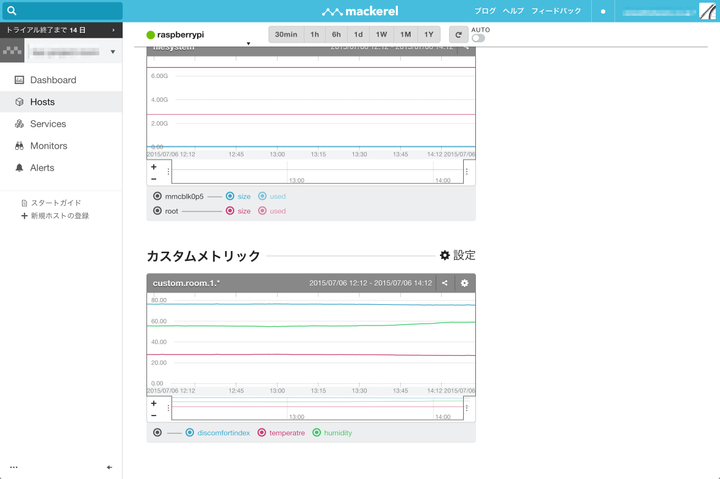Click the notification dot in header

[x=603, y=11]
